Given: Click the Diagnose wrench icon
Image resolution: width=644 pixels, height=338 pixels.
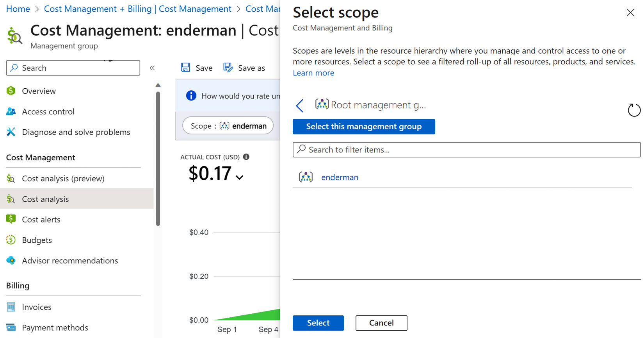Looking at the screenshot, I should [x=11, y=132].
